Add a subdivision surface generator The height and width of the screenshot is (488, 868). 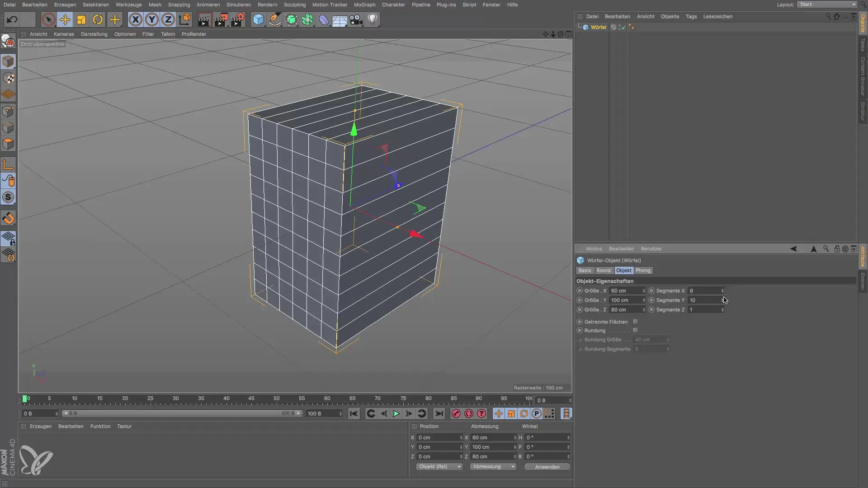[x=291, y=20]
